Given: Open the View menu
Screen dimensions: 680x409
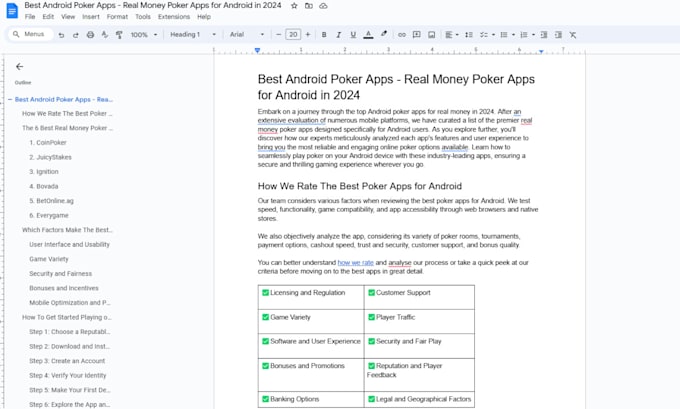Looking at the screenshot, I should point(68,16).
